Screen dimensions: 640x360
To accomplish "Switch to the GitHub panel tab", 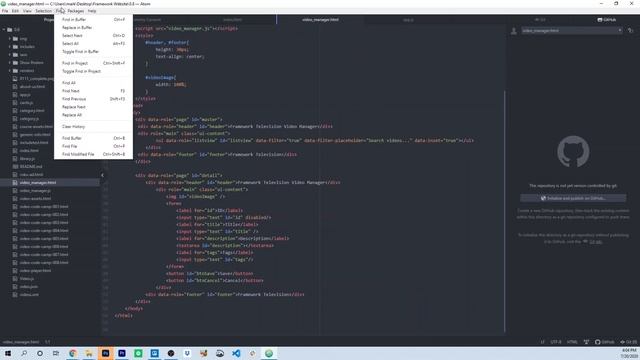I will (607, 20).
